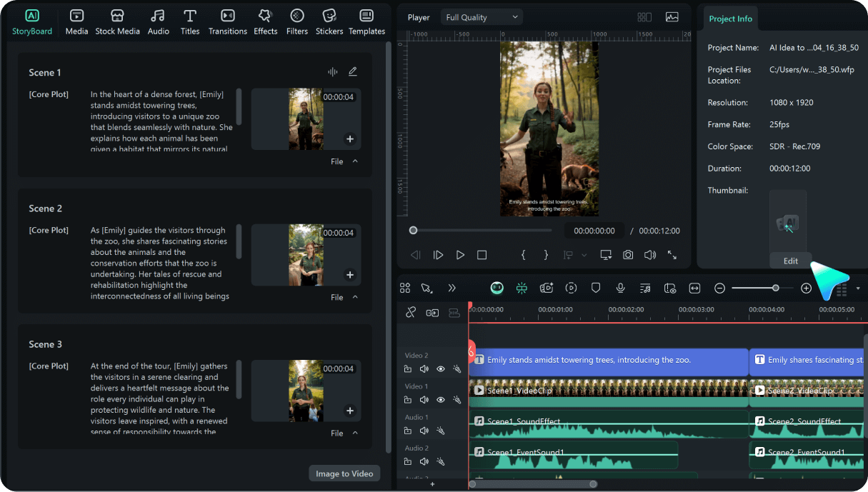Record voiceover with the microphone icon
868x492 pixels.
coord(621,288)
